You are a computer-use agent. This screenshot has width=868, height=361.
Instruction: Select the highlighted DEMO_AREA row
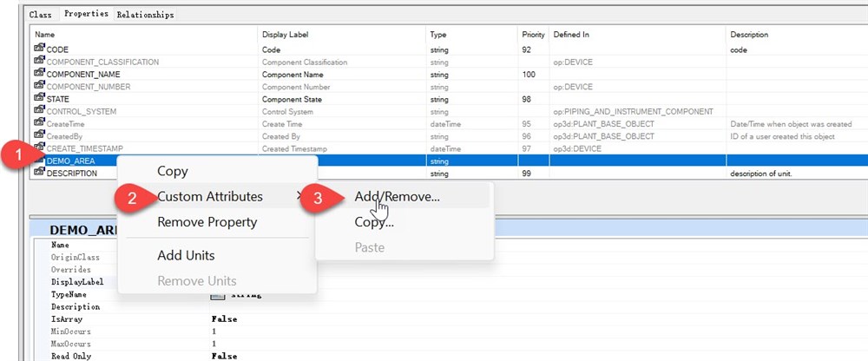450,161
